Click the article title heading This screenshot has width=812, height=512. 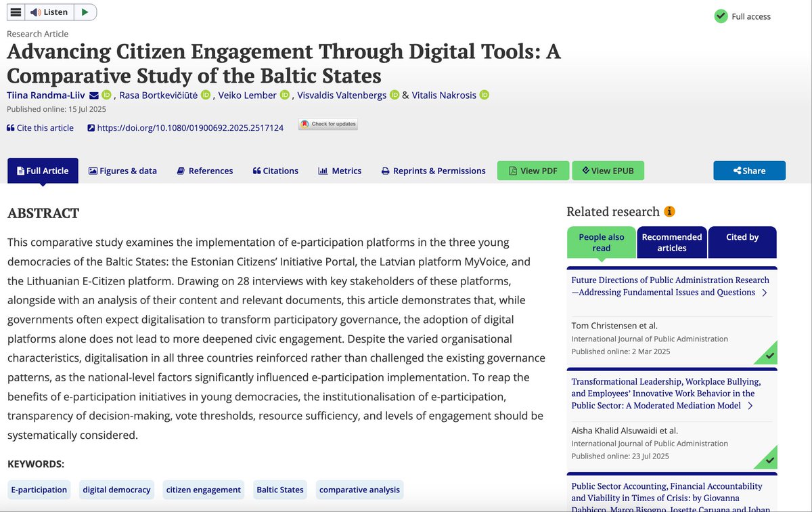pyautogui.click(x=284, y=63)
